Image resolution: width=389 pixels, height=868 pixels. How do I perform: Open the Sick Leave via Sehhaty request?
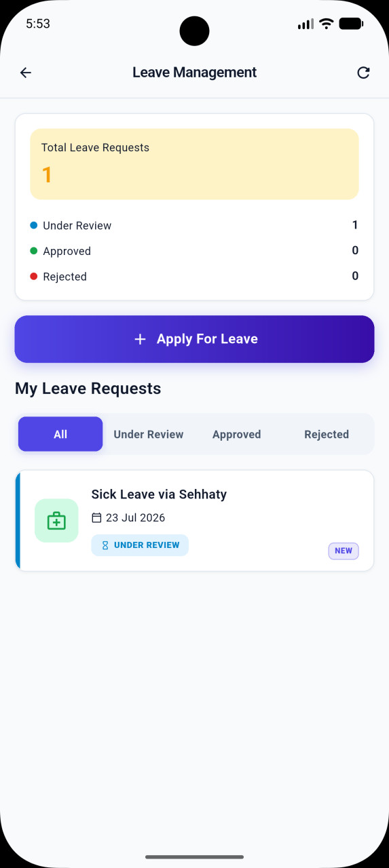tap(194, 521)
